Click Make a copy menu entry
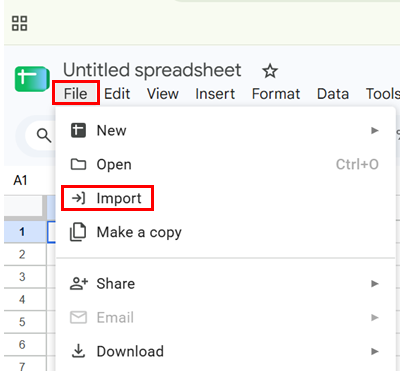Viewport: 402px width, 371px height. point(225,232)
